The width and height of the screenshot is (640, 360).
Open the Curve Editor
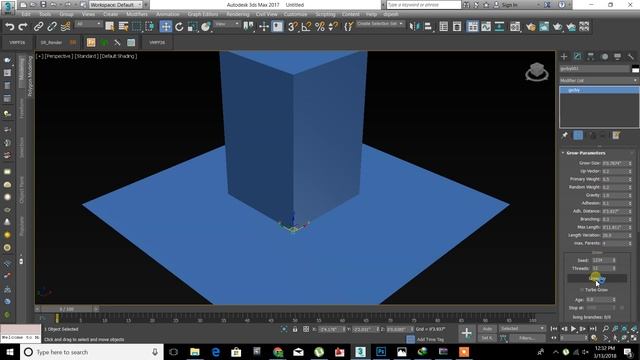(x=486, y=27)
